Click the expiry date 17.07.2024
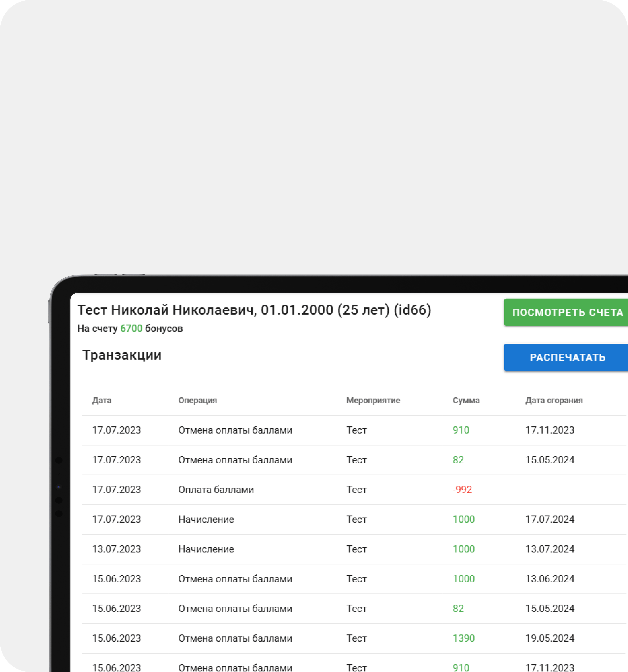The width and height of the screenshot is (628, 672). click(550, 519)
